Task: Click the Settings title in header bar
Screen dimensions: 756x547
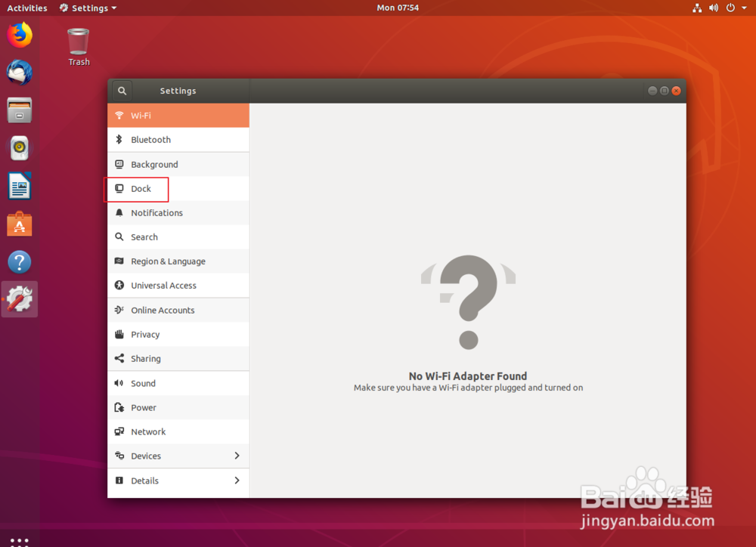Action: click(178, 91)
